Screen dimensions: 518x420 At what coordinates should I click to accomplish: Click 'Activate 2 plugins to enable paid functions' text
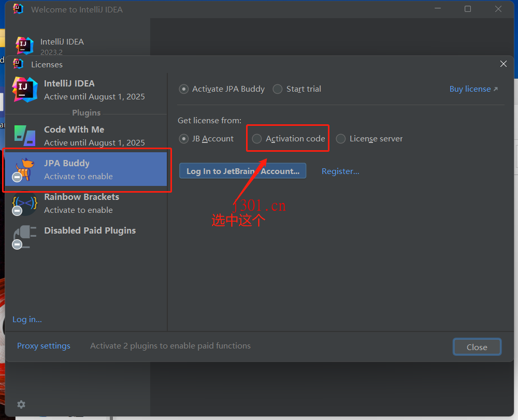click(170, 346)
